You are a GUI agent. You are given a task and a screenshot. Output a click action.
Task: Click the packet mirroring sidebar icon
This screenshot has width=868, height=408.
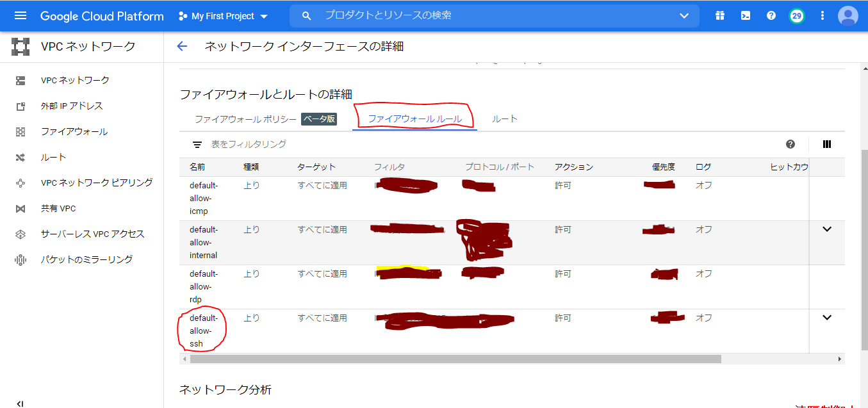pos(20,259)
